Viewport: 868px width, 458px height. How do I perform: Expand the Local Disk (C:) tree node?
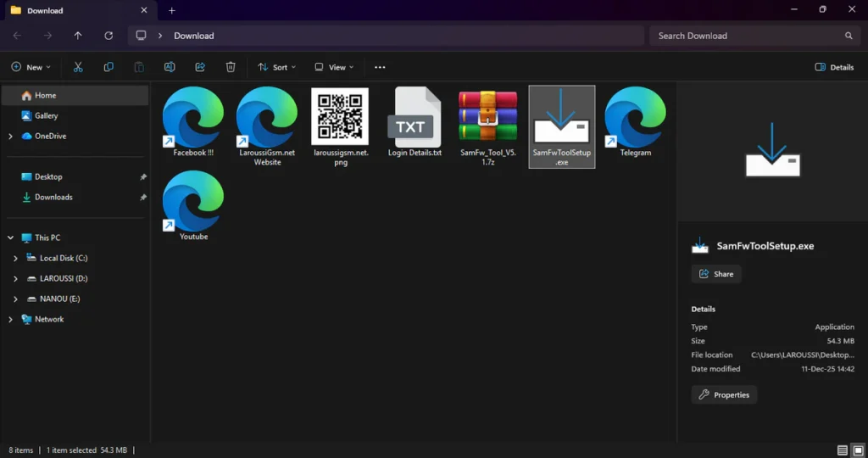coord(15,258)
